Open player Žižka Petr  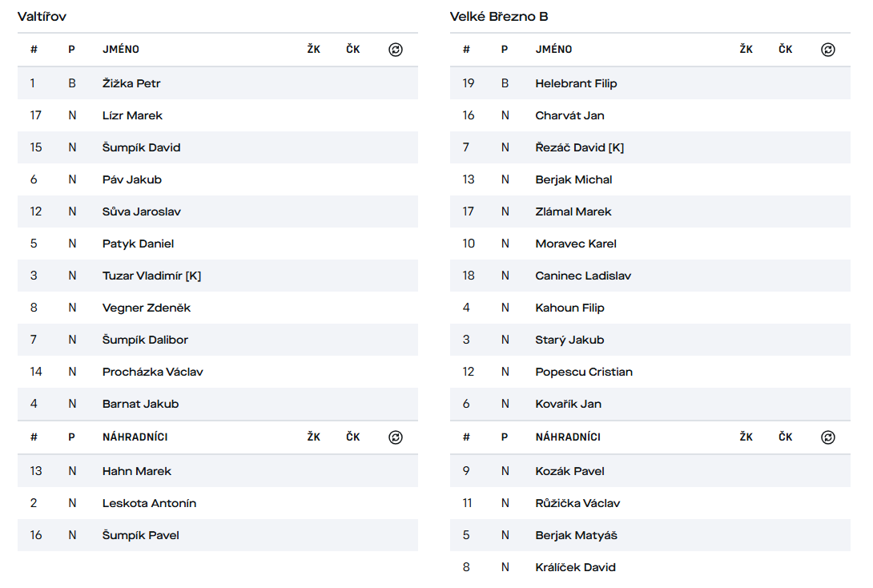tap(131, 83)
